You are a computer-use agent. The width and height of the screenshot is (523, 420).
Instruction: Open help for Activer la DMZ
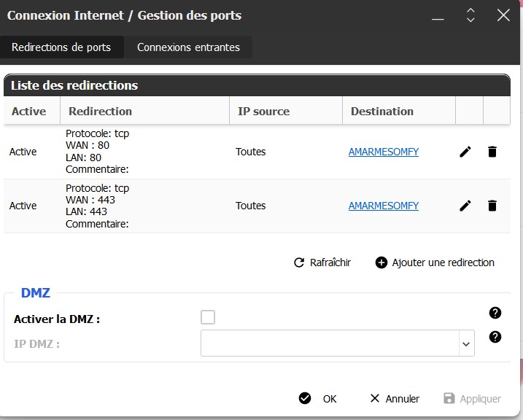tap(495, 313)
